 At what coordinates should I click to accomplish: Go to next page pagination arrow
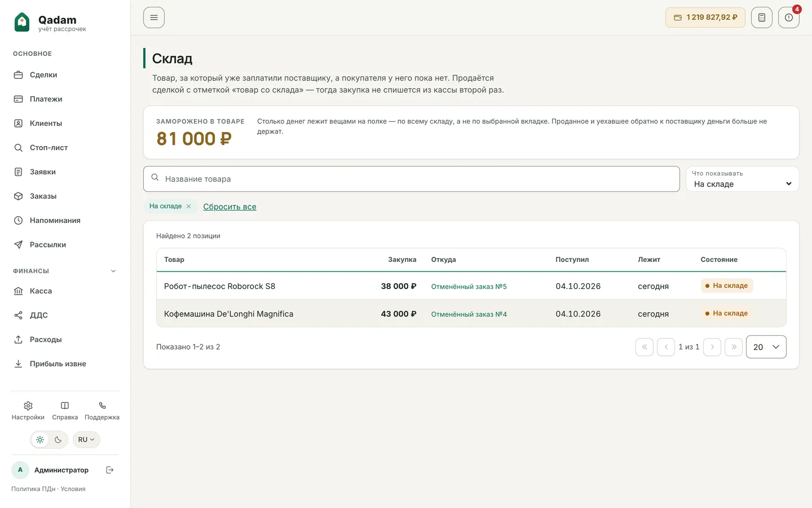coord(712,347)
